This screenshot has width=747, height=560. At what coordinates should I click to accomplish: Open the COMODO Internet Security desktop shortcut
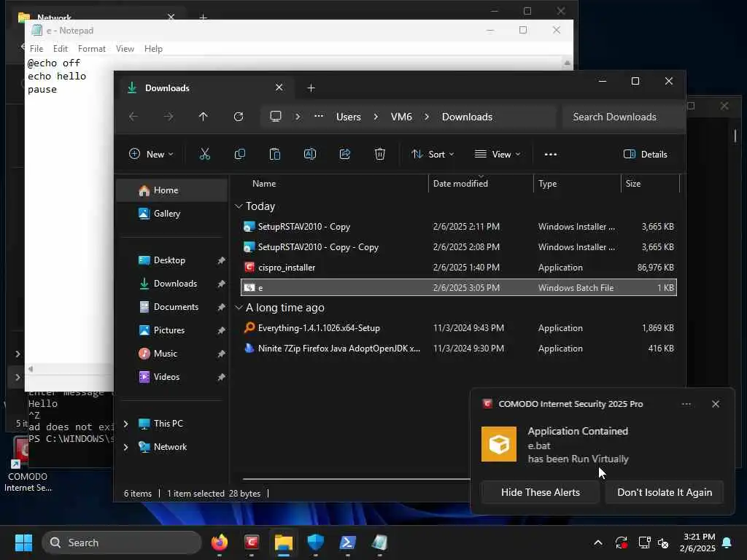26,464
